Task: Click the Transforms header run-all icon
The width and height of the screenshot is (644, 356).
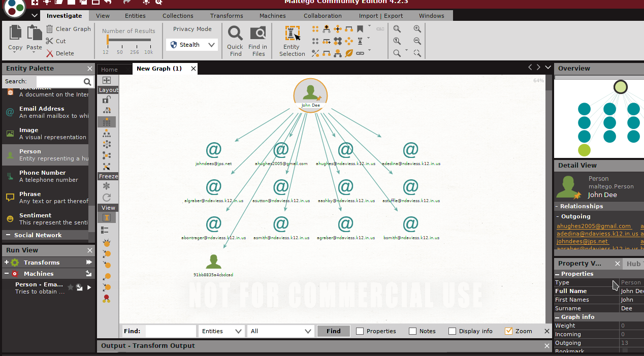Action: coord(89,263)
